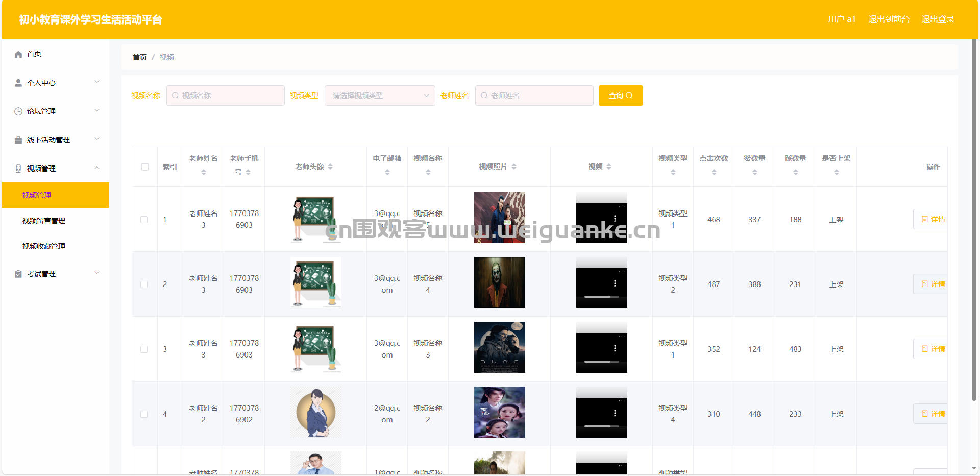Click 首页 in the breadcrumb
Screen dimensions: 980x476
point(140,57)
